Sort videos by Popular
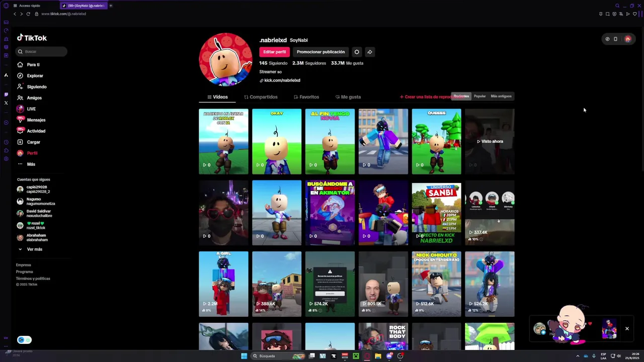Screen dimensions: 644x362 pyautogui.click(x=480, y=96)
